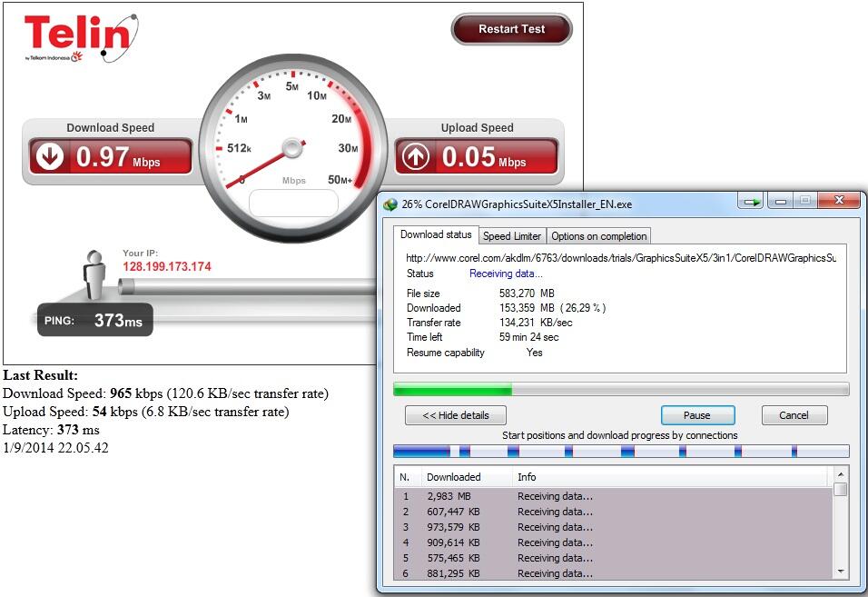Click the Resume capability Yes value
This screenshot has height=597, width=868.
(x=534, y=353)
